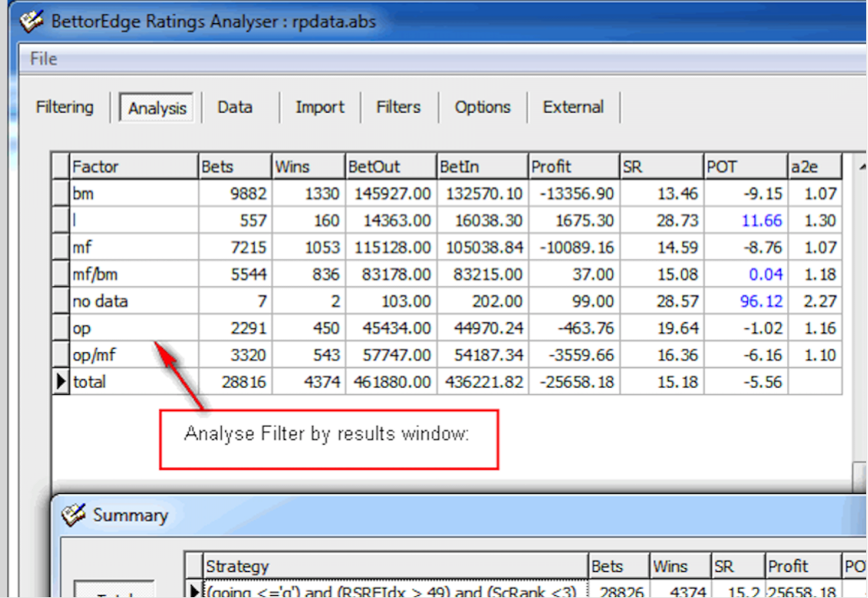868x598 pixels.
Task: Click the current-row arrow beside total row
Action: [x=61, y=382]
